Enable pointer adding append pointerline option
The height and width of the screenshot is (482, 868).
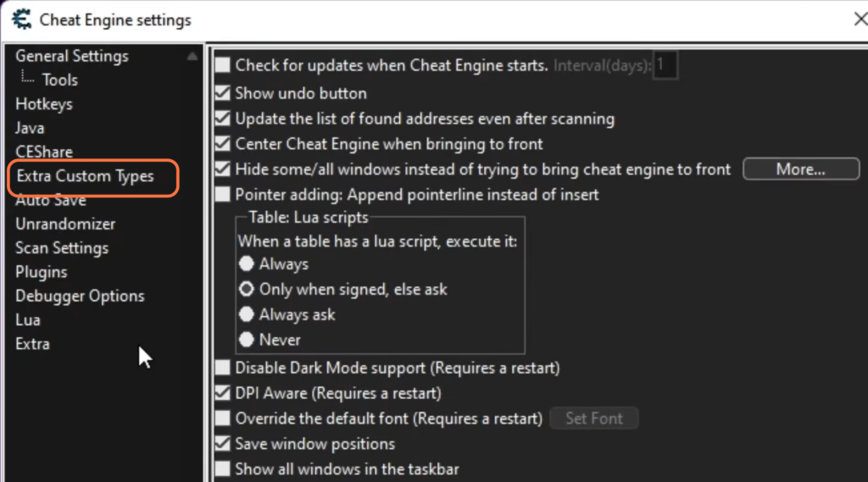click(x=223, y=195)
